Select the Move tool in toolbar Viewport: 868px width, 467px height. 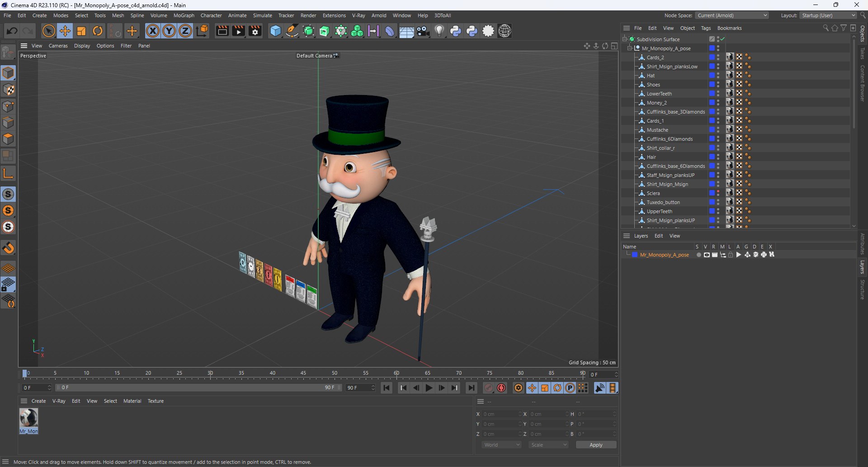(65, 31)
